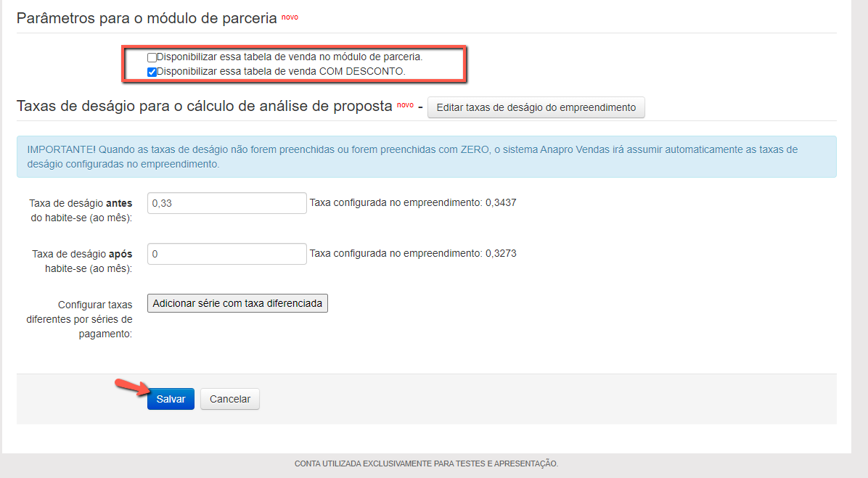
Task: Focus the deságio antes do habite-se field
Action: point(226,203)
